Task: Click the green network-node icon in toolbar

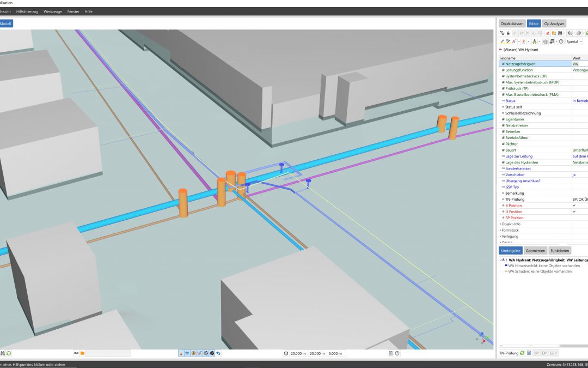Action: pyautogui.click(x=535, y=41)
